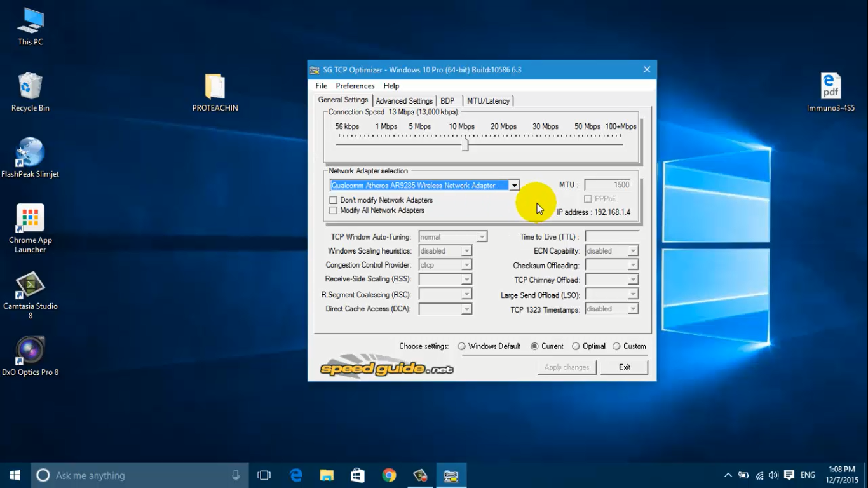Screen dimensions: 868x488
Task: Open the File menu
Action: tap(322, 86)
